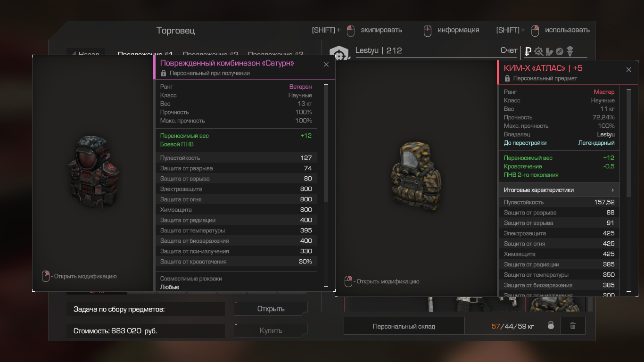
Task: Click the Открыть button
Action: click(271, 309)
